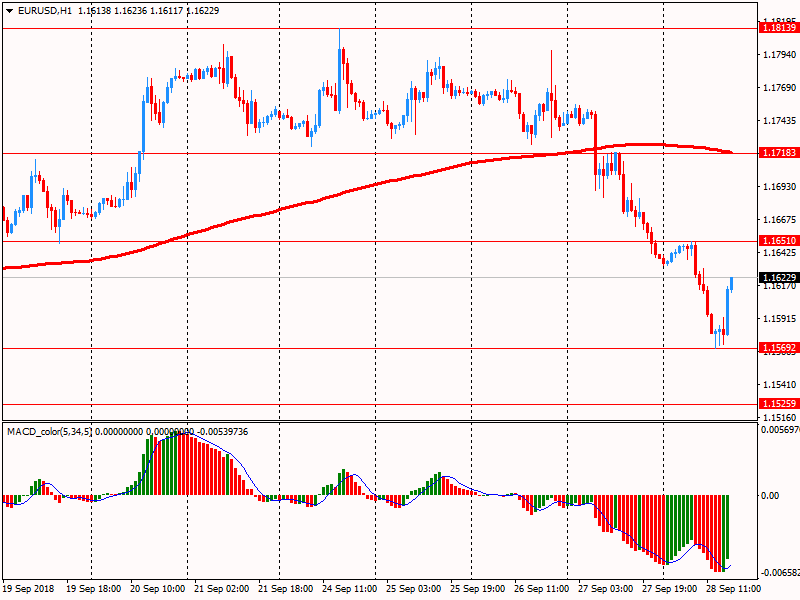The image size is (800, 600).
Task: Select the 1.15692 support level label
Action: click(778, 348)
